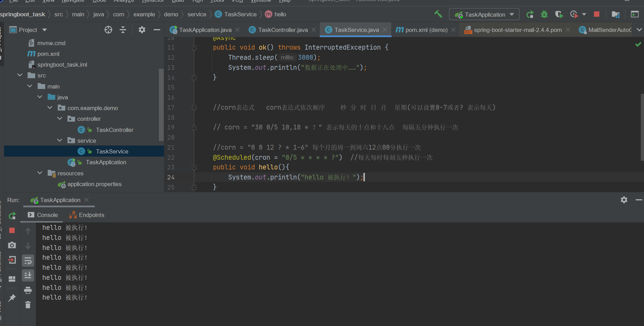Place cursor in Thread.sleep line
The image size is (644, 326).
274,57
